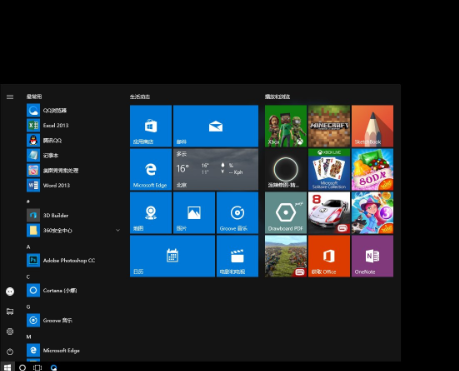Expand the hamburger menu at top left
This screenshot has height=371, width=459.
point(10,97)
